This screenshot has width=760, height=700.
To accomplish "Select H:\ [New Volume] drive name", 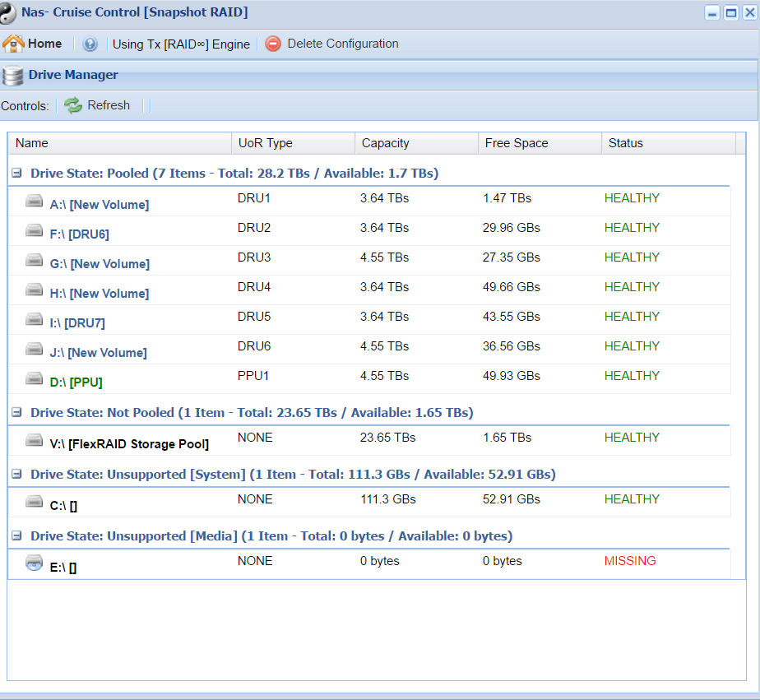I will (x=100, y=294).
